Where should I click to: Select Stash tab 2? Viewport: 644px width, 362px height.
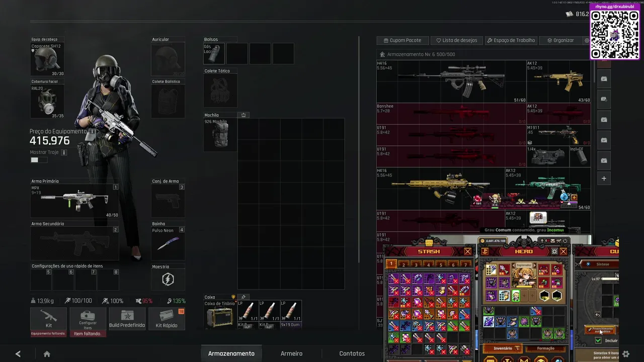[x=404, y=264]
